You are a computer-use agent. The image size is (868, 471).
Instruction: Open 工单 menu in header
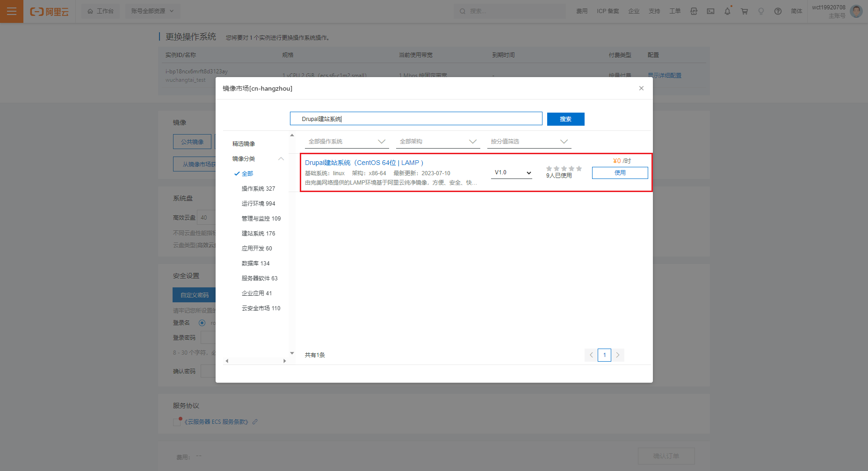[x=675, y=11]
